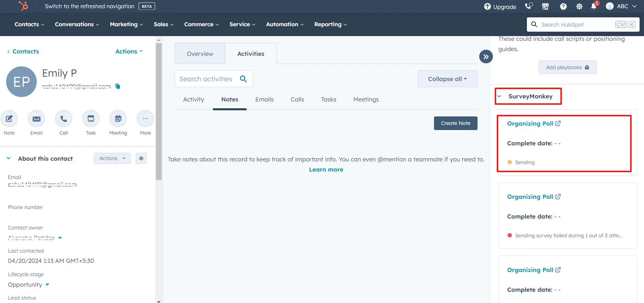The width and height of the screenshot is (644, 303).
Task: Click the lock icon on Add playbooks
Action: pos(587,67)
